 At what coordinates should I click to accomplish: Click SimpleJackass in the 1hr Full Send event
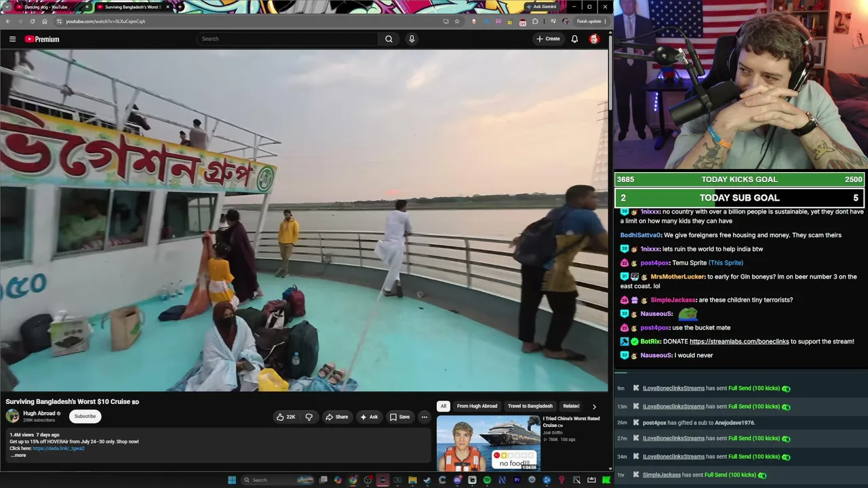tap(661, 475)
